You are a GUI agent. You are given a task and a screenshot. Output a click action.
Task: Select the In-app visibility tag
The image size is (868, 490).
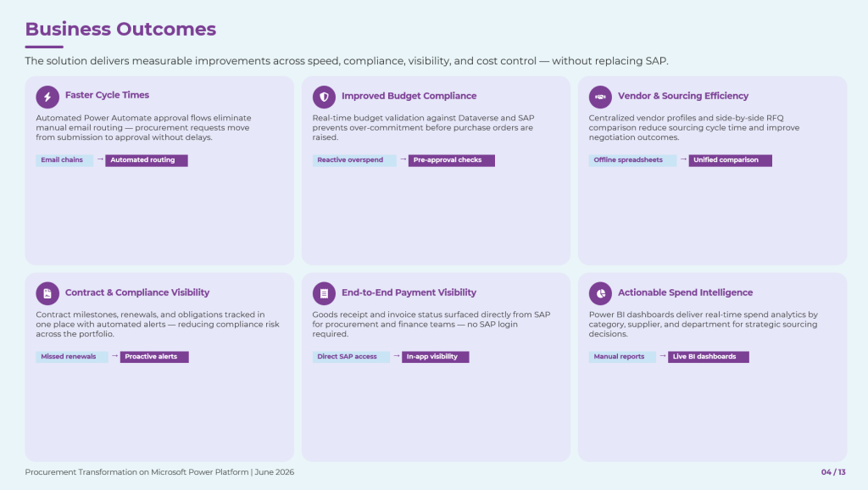point(436,357)
